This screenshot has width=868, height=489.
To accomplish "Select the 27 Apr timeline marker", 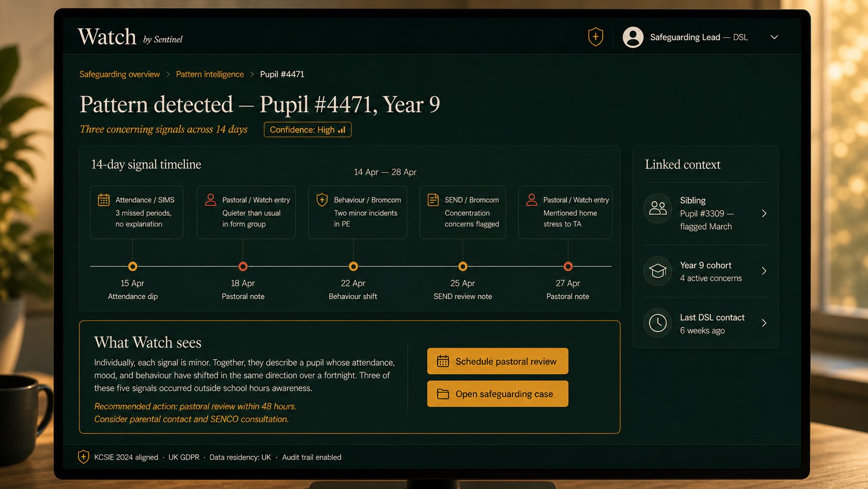I will pyautogui.click(x=568, y=267).
